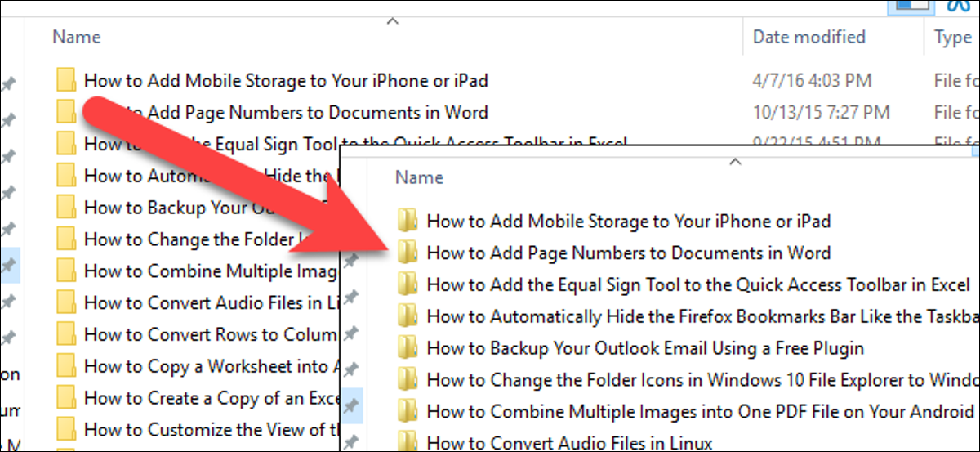Screen dimensions: 980x452
Task: Click Type cell of the Add Page Numbers row
Action: [956, 112]
